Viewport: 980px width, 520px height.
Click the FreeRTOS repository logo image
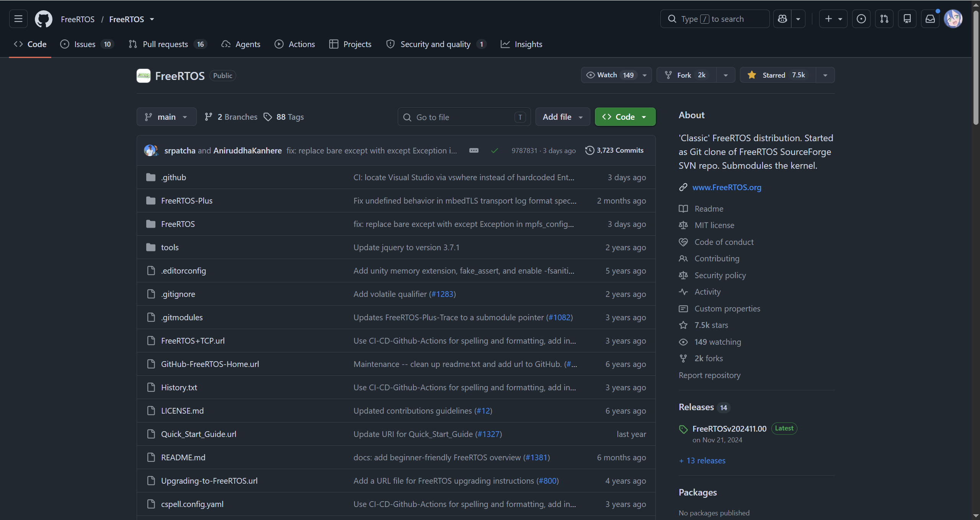(144, 76)
